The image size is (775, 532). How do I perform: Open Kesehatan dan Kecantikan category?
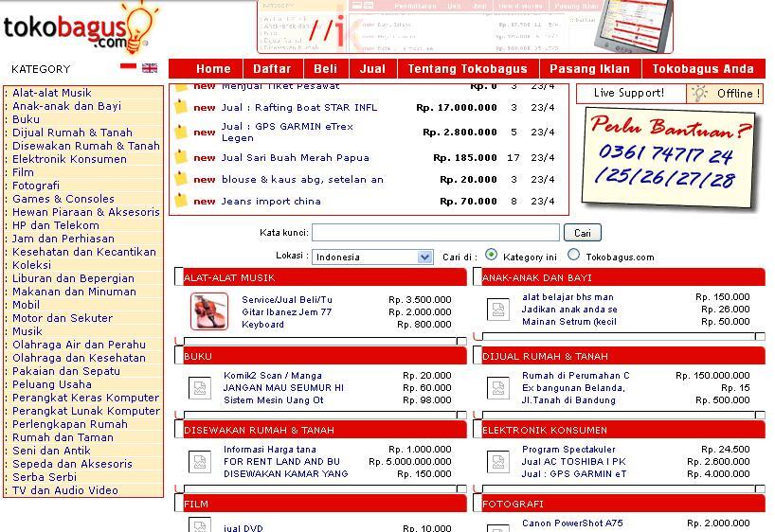pyautogui.click(x=84, y=252)
